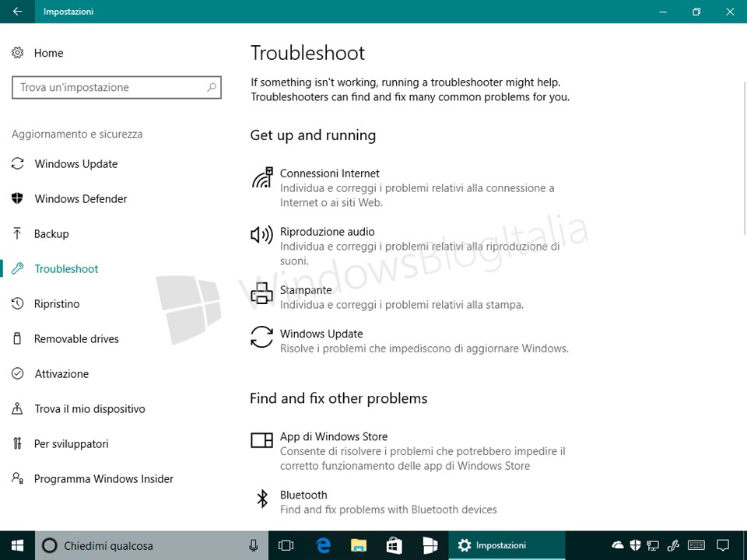
Task: Open the Per sviluppatori section
Action: [x=72, y=444]
